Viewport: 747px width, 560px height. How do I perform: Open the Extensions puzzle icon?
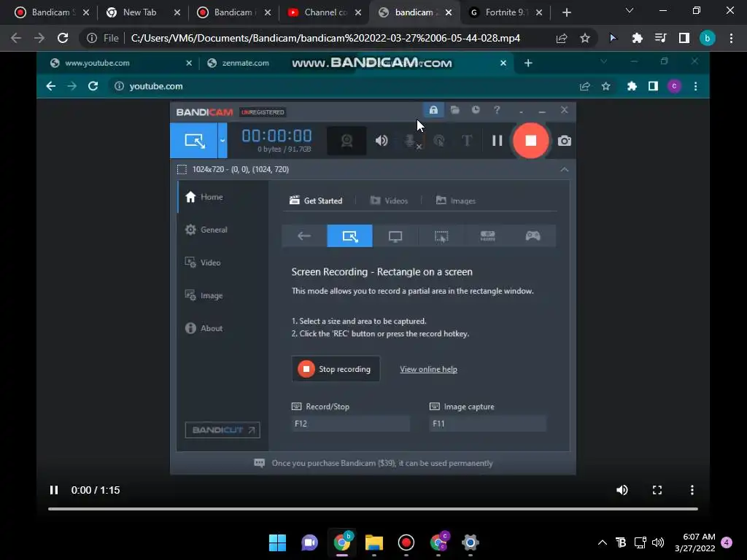[637, 38]
